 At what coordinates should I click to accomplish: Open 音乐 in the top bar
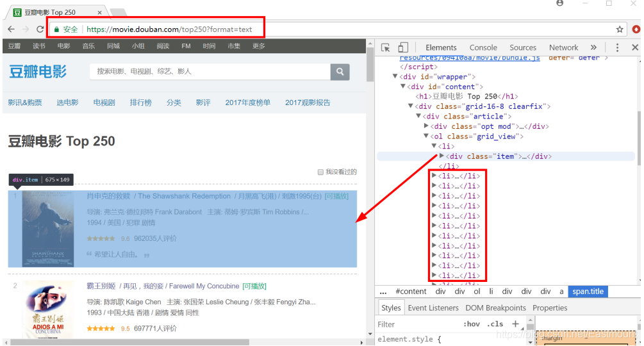tap(88, 46)
